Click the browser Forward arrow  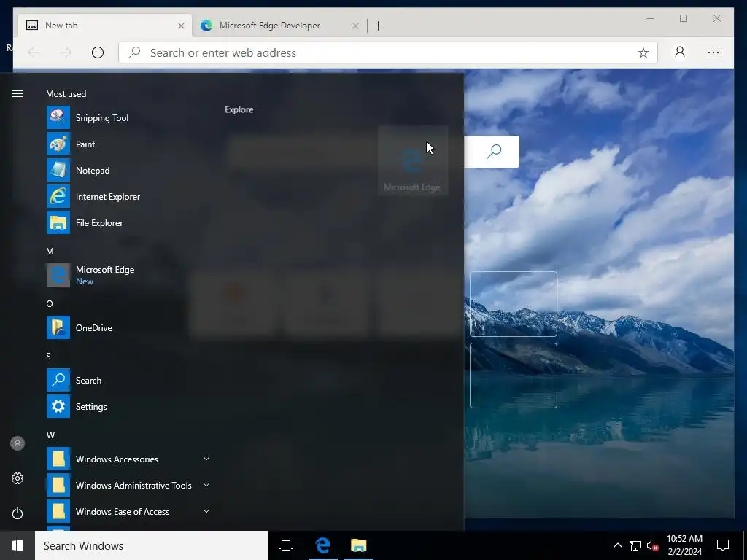(x=65, y=52)
